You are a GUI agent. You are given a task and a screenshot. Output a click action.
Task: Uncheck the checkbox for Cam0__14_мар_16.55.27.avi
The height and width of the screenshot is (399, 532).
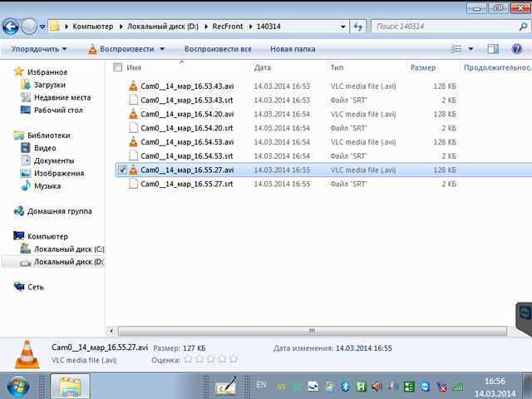(123, 170)
